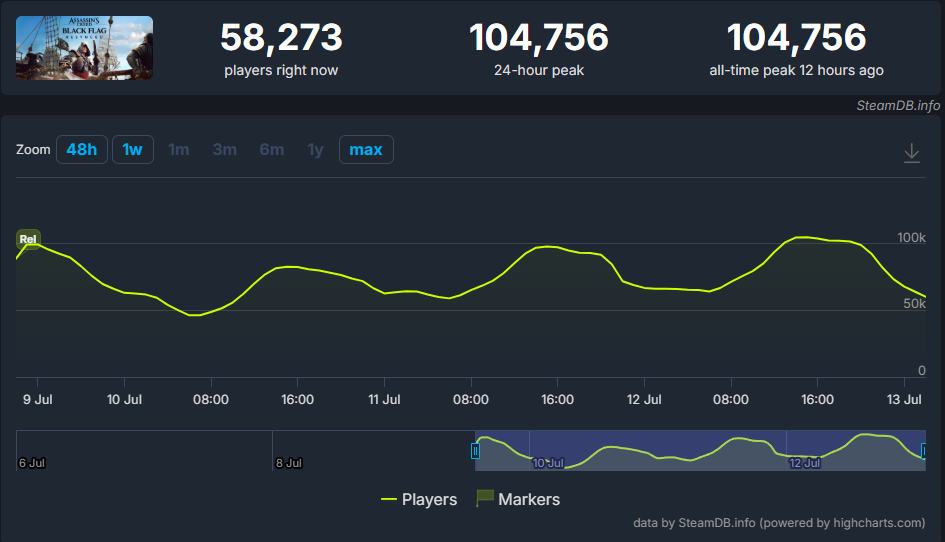The height and width of the screenshot is (542, 945).
Task: Click the right navigator range handle
Action: 924,450
